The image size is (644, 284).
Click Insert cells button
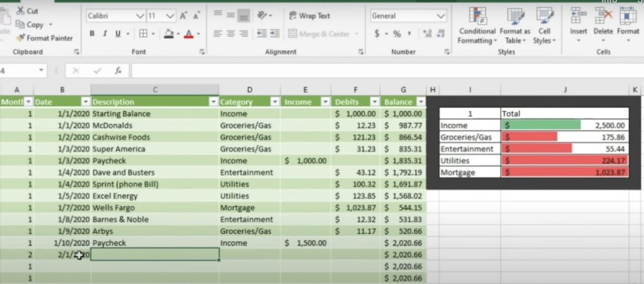point(579,25)
